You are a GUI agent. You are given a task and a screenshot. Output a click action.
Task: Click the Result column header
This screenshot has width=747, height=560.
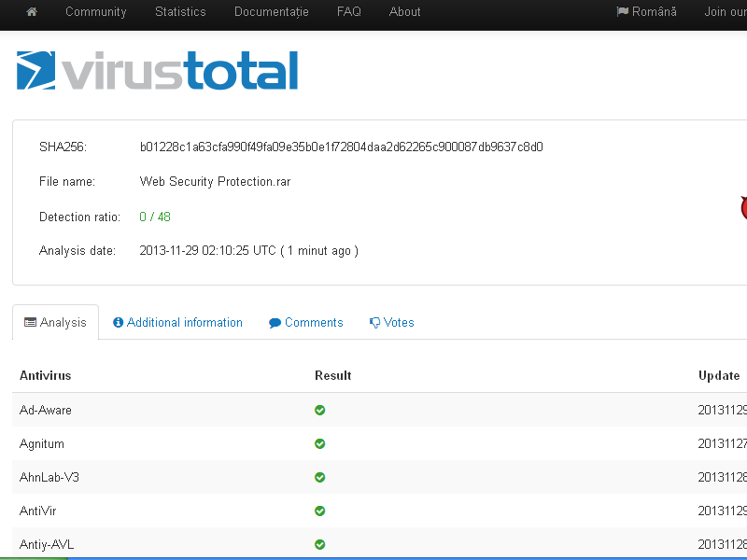coord(333,375)
